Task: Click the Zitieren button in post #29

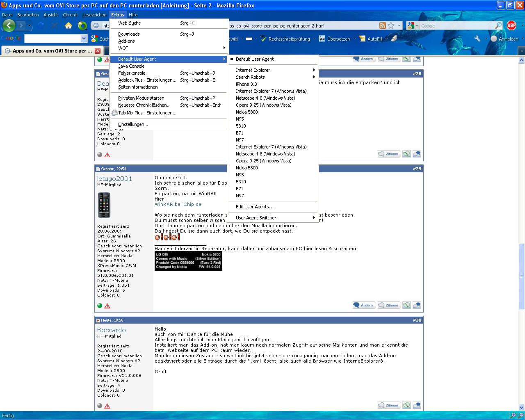Action: (389, 305)
